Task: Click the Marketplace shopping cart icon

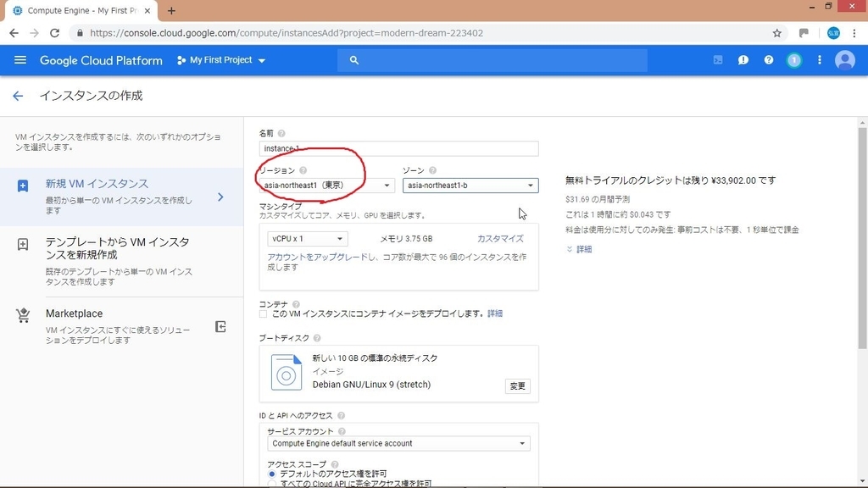Action: (x=23, y=314)
